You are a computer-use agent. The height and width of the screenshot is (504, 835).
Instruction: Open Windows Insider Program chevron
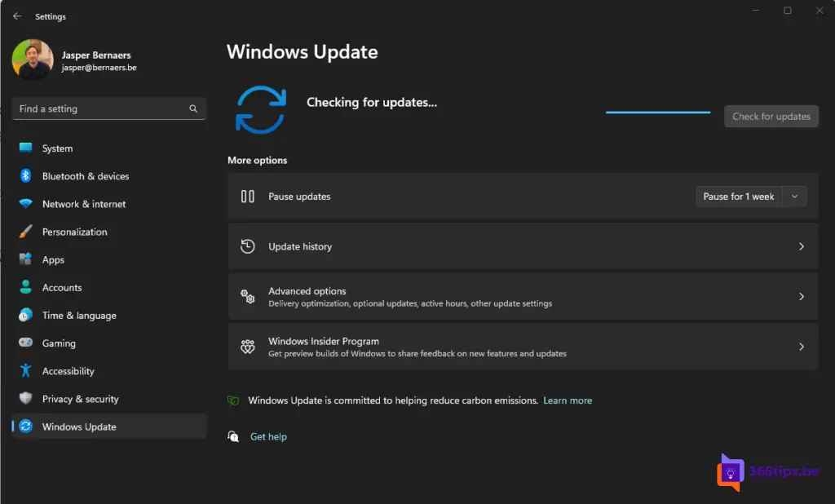(x=802, y=347)
